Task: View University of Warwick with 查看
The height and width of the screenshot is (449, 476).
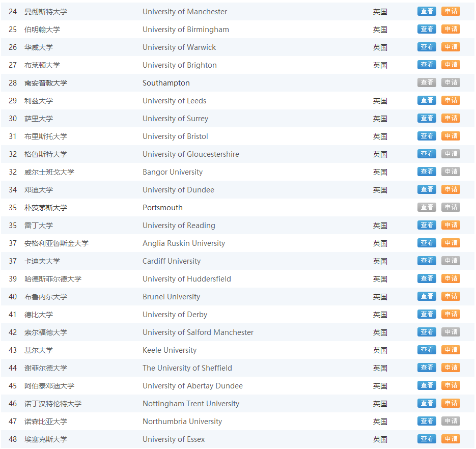Action: tap(427, 47)
